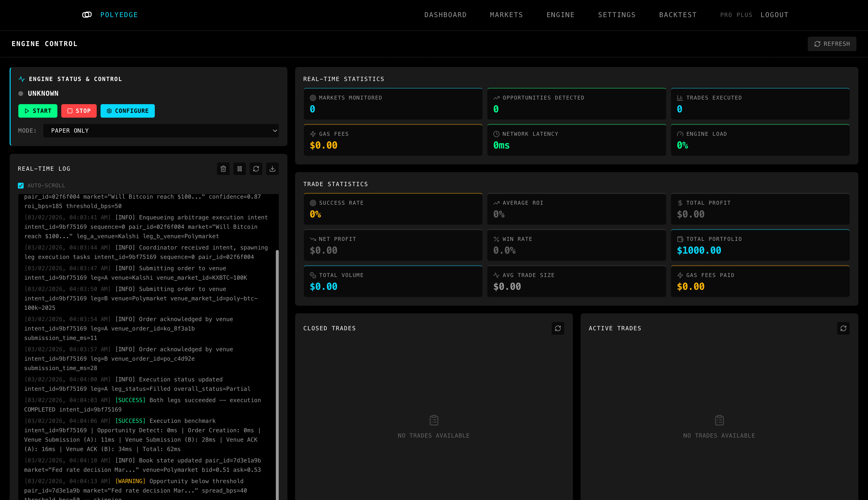Image resolution: width=868 pixels, height=500 pixels.
Task: Click the Engine Status pulse icon
Action: click(x=22, y=79)
